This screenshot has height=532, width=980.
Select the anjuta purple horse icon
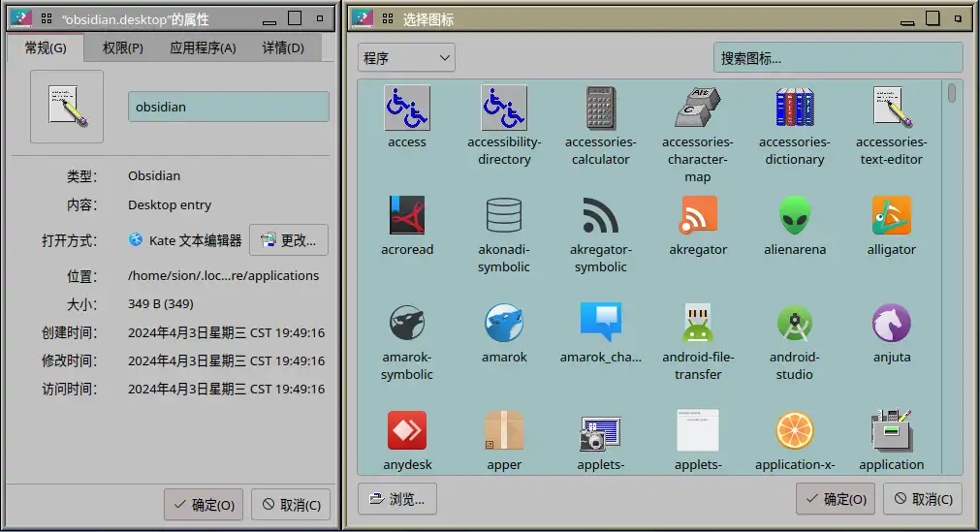click(x=892, y=324)
